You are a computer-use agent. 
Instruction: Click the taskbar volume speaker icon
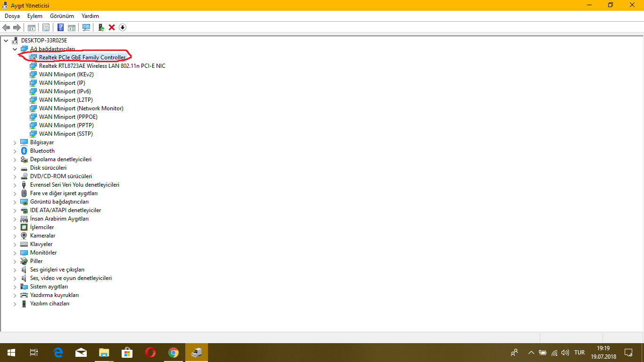pos(565,353)
